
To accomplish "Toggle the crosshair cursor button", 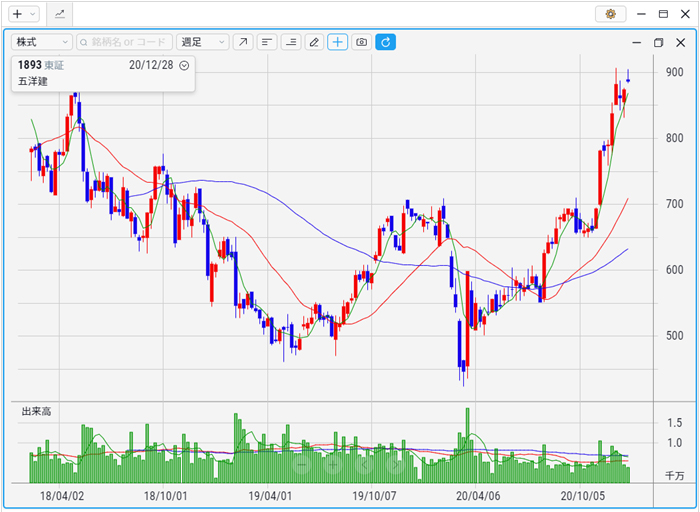I will pyautogui.click(x=338, y=42).
